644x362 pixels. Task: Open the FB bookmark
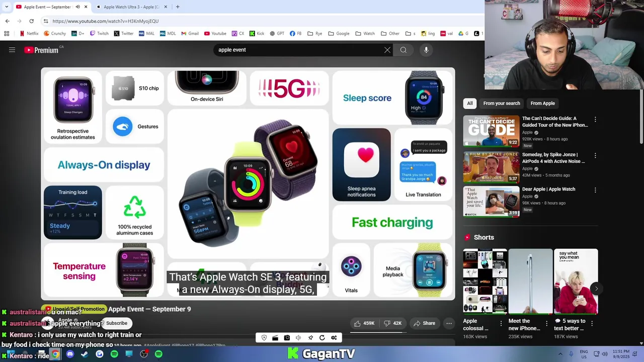tap(295, 34)
